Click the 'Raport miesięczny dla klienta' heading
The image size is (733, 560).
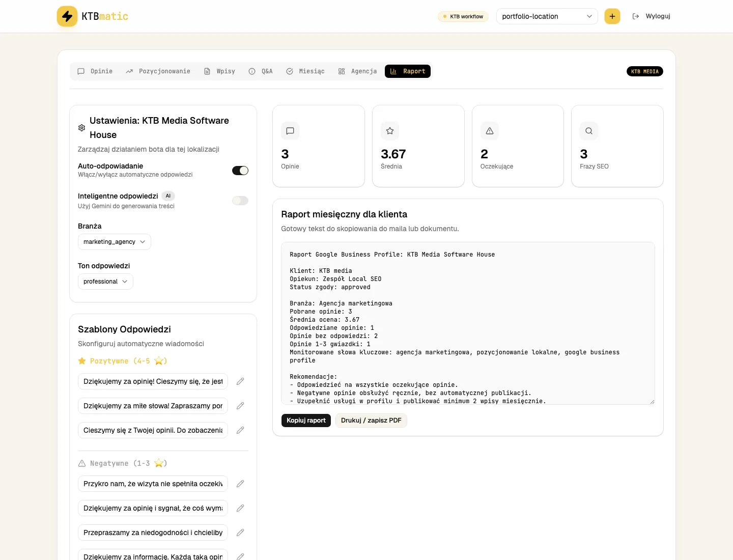pos(344,214)
